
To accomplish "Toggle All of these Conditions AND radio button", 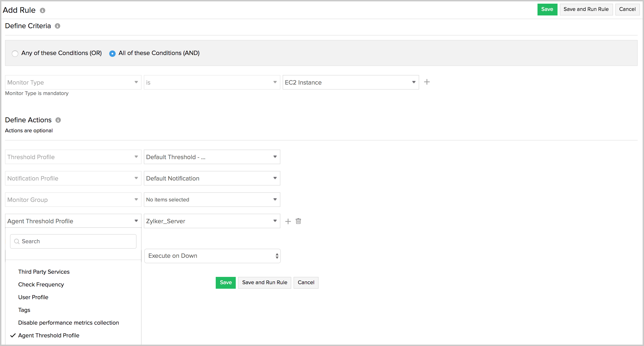I will point(112,53).
